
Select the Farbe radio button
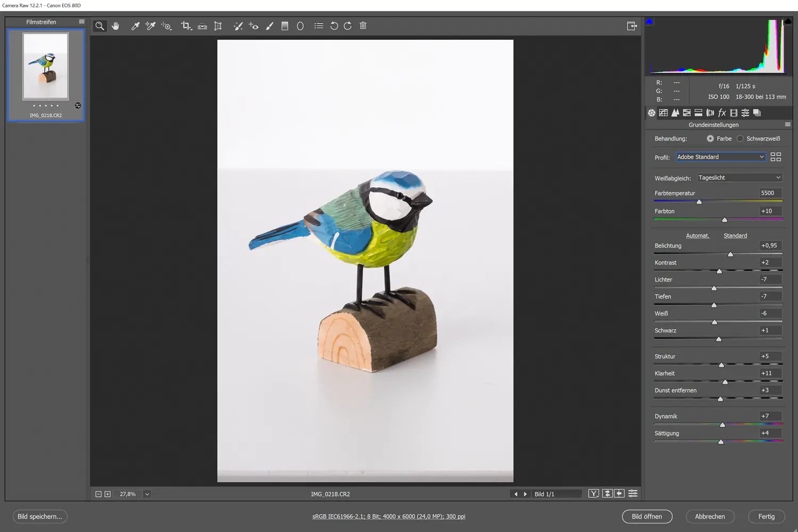(710, 138)
